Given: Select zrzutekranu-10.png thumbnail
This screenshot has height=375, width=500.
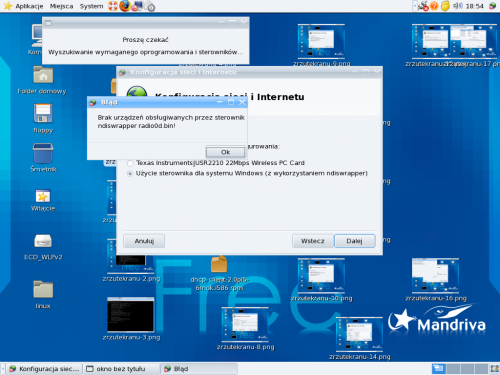Looking at the screenshot, I should coord(321,275).
